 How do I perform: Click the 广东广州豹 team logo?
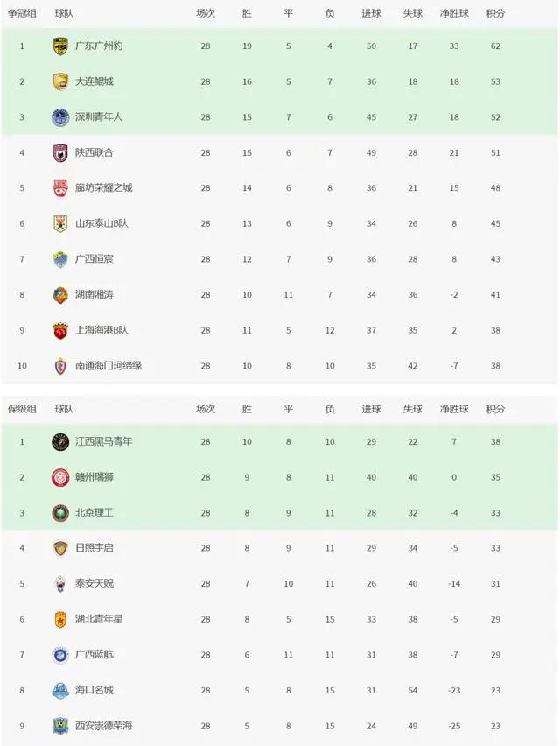pyautogui.click(x=60, y=46)
